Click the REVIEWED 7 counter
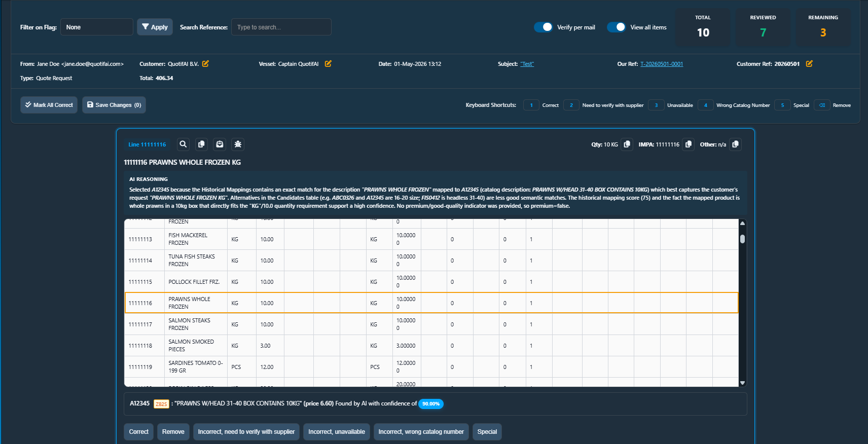Image resolution: width=868 pixels, height=444 pixels. pyautogui.click(x=763, y=27)
